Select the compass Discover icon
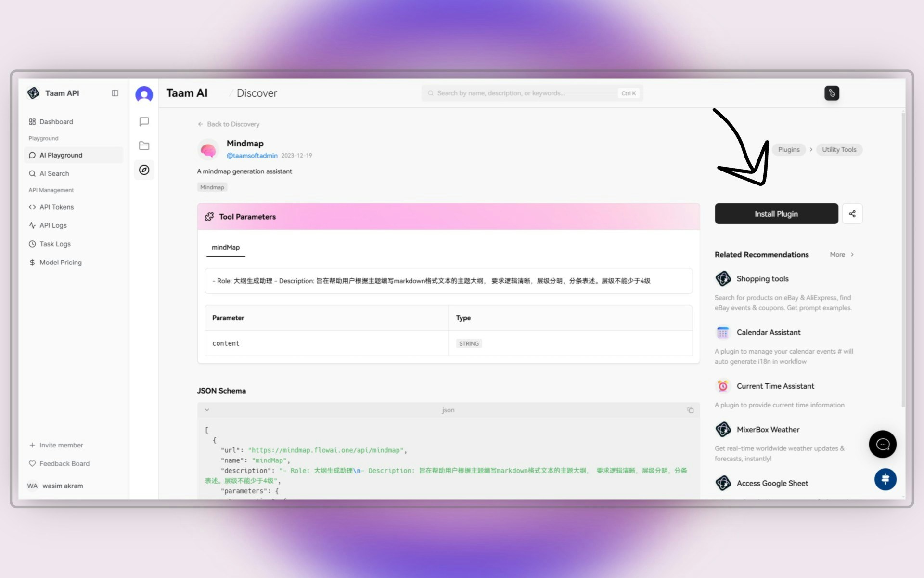This screenshot has width=924, height=578. click(144, 170)
